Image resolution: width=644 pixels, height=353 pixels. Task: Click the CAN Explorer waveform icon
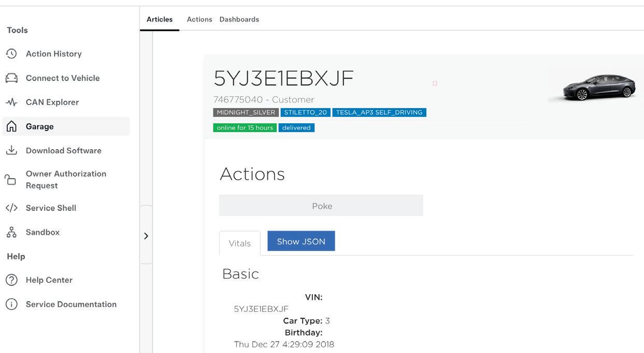[11, 102]
